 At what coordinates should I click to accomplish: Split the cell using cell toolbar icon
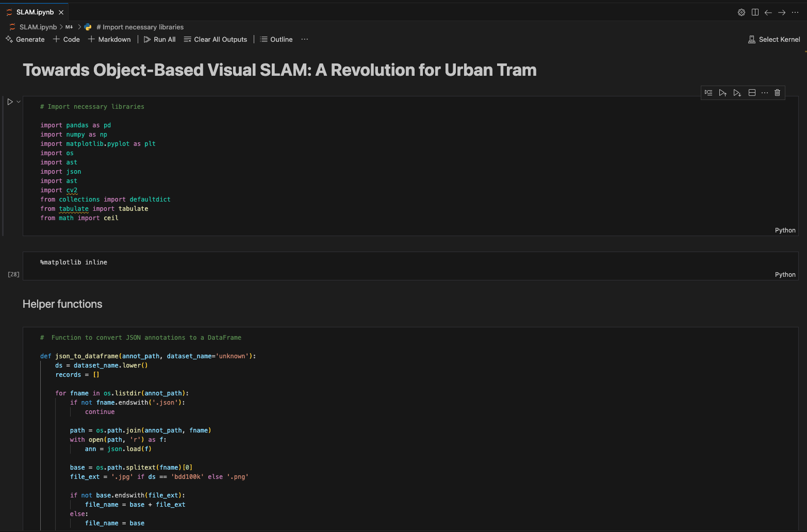pos(752,93)
